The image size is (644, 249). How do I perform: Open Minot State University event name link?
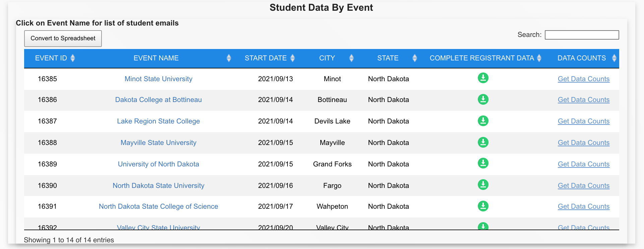pos(158,79)
